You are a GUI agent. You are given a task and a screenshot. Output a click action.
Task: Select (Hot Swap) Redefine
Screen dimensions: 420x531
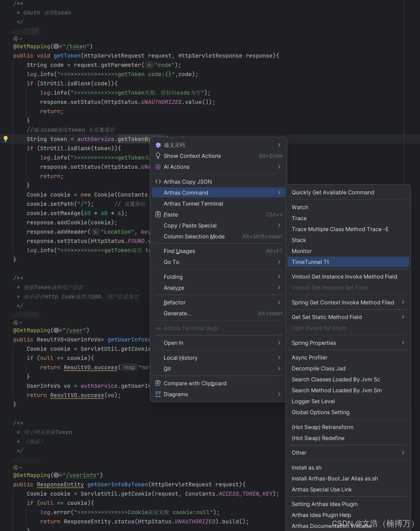point(348,438)
